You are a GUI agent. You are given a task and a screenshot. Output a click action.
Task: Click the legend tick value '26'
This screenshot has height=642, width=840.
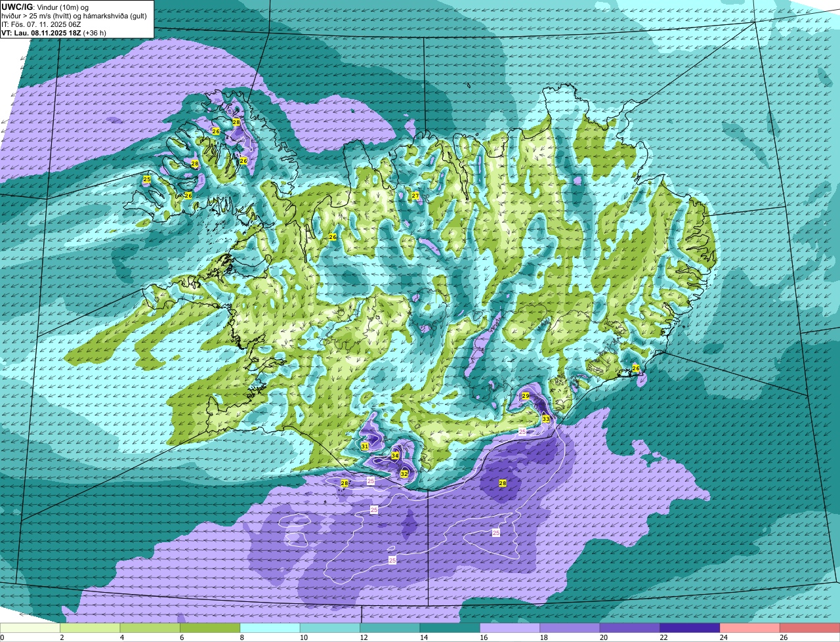point(784,637)
